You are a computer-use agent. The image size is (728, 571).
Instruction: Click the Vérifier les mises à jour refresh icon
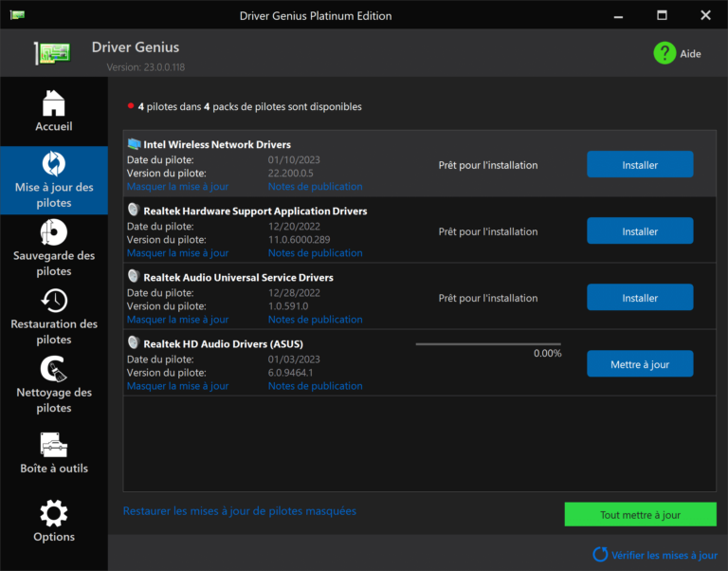600,554
